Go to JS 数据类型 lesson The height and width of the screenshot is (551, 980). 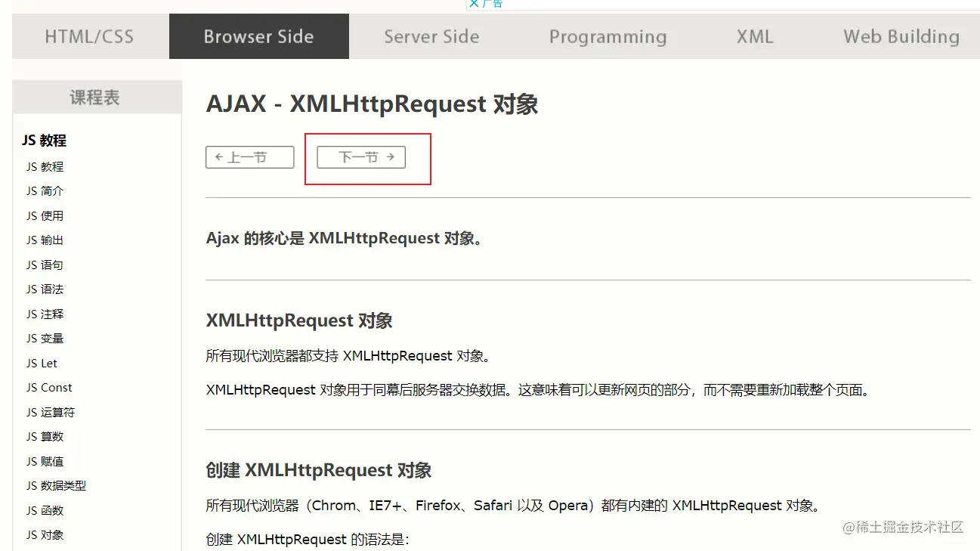[56, 486]
